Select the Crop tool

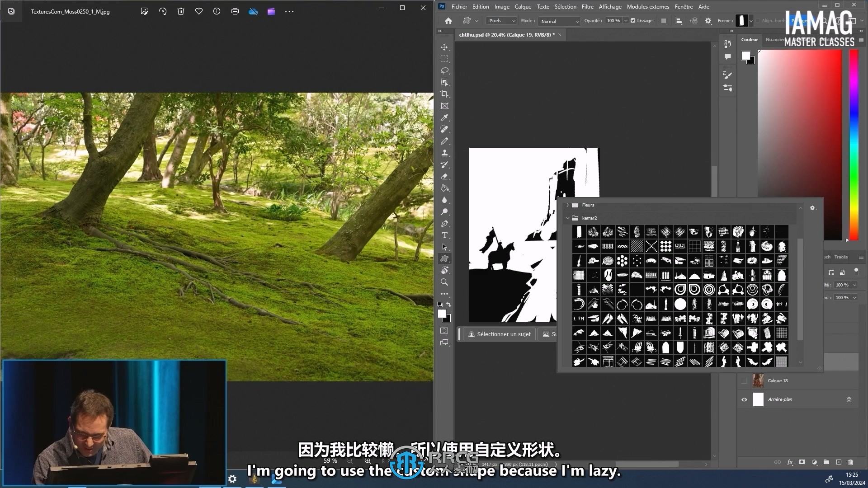(x=444, y=94)
